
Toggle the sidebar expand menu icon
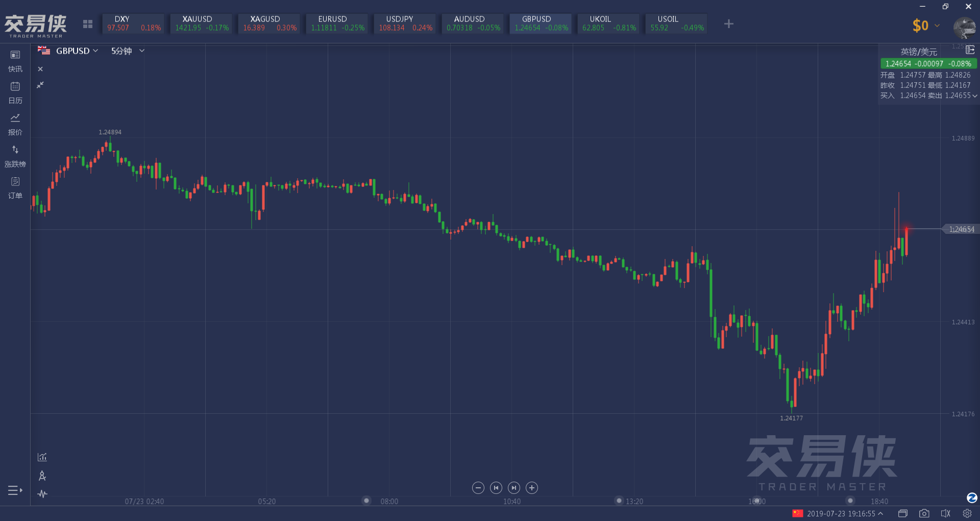point(15,490)
